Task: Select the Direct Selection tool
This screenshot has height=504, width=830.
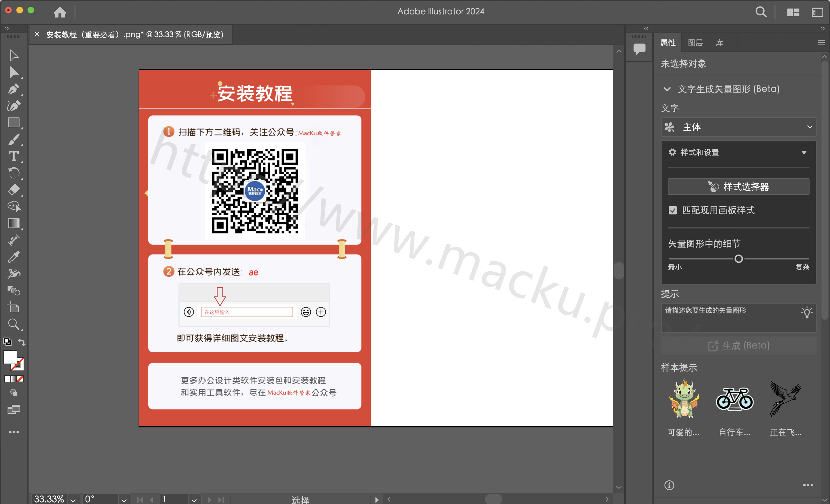Action: coord(14,72)
